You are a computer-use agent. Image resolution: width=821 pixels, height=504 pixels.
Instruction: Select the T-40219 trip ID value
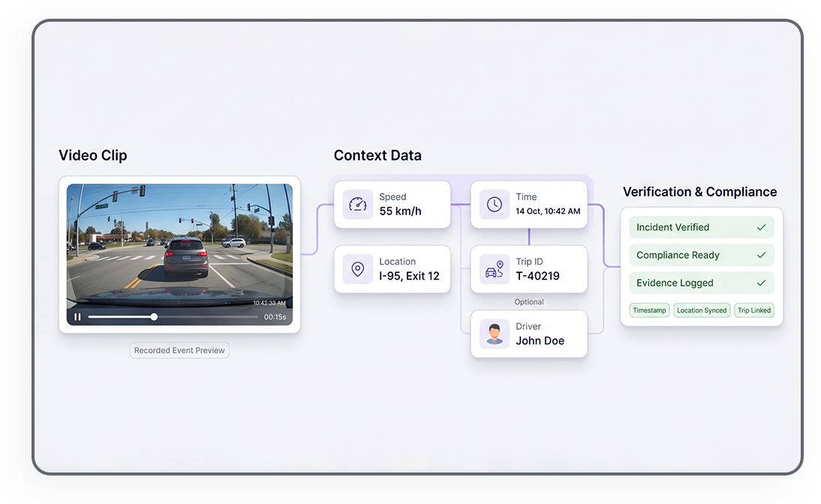[538, 276]
